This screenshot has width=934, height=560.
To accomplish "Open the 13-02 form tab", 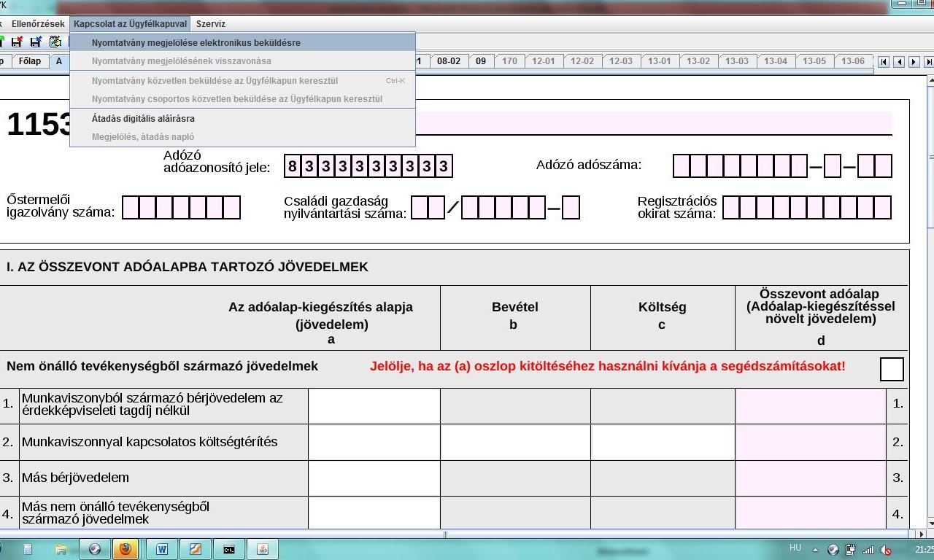I will click(x=698, y=61).
